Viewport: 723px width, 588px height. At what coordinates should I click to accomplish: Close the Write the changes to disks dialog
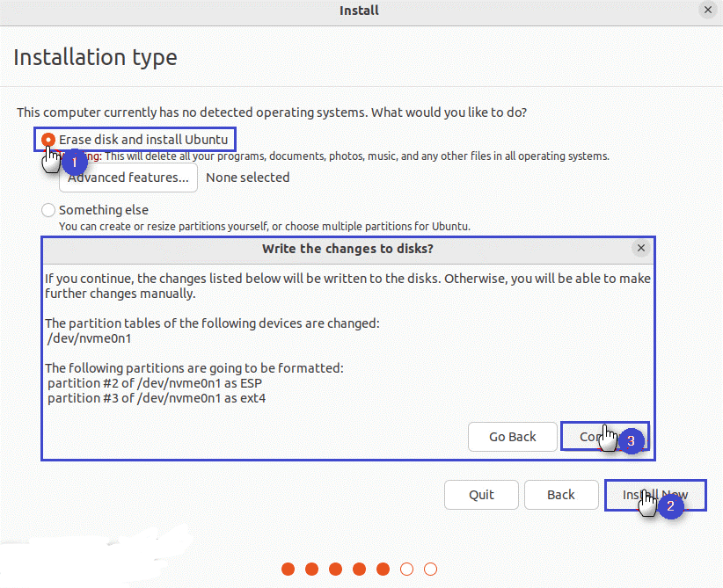pos(641,249)
